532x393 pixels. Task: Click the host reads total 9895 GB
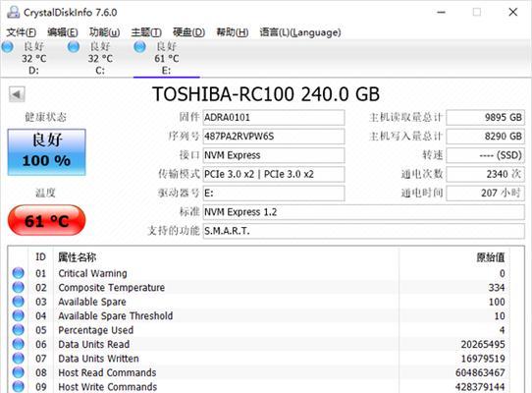pyautogui.click(x=486, y=118)
